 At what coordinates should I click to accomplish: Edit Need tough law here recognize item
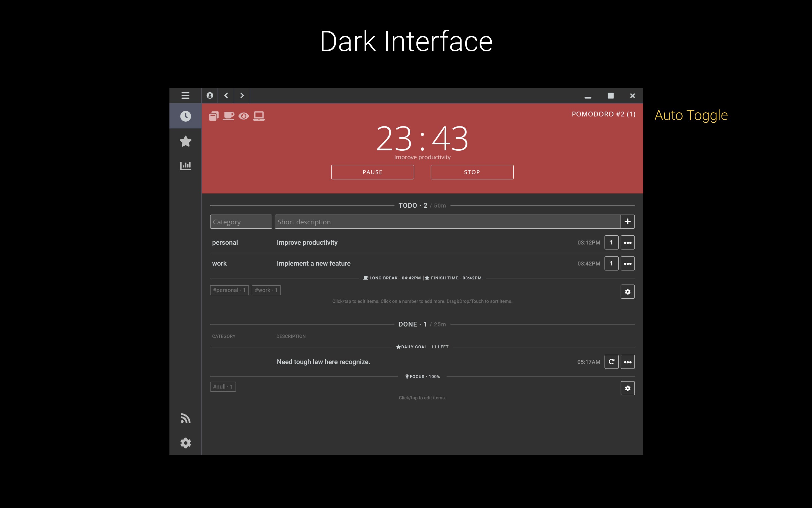point(323,362)
